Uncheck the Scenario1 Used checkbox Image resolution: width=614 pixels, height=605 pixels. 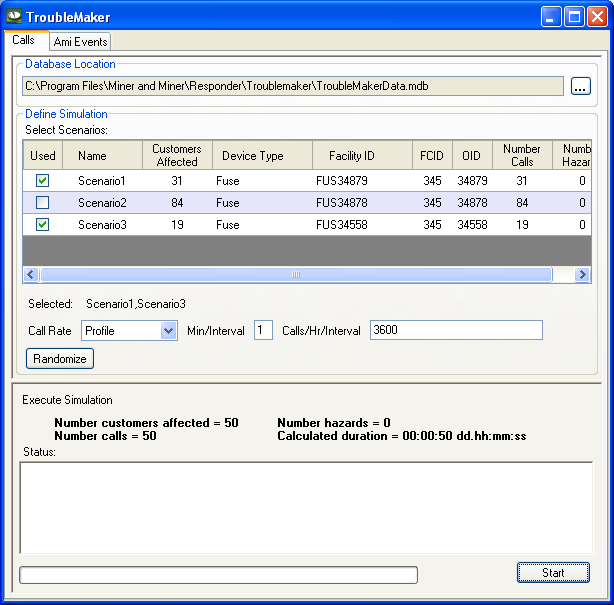[x=42, y=181]
